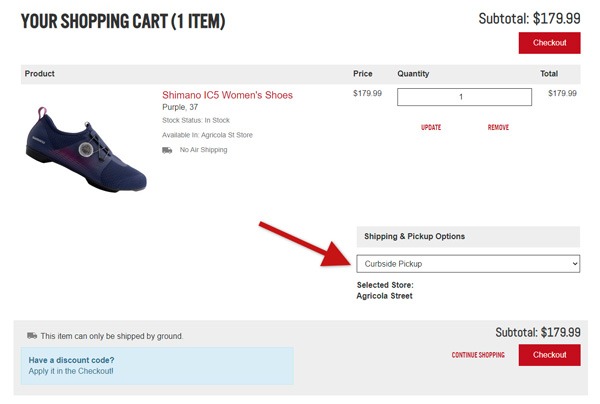Click 'Available In: Agricola St Store' text
600x404 pixels.
click(x=208, y=135)
